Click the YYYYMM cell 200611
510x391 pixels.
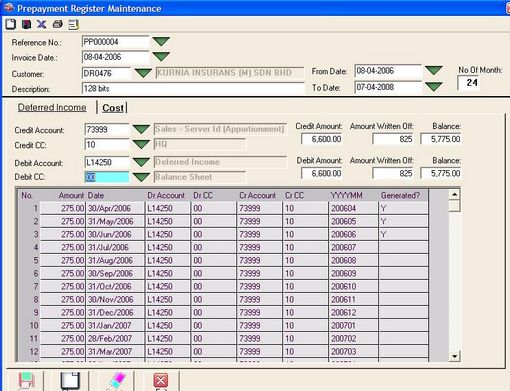(x=354, y=299)
